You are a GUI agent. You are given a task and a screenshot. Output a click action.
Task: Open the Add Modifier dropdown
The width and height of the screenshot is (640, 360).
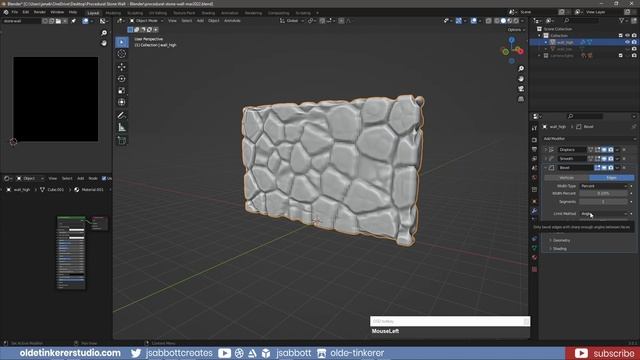[x=589, y=139]
